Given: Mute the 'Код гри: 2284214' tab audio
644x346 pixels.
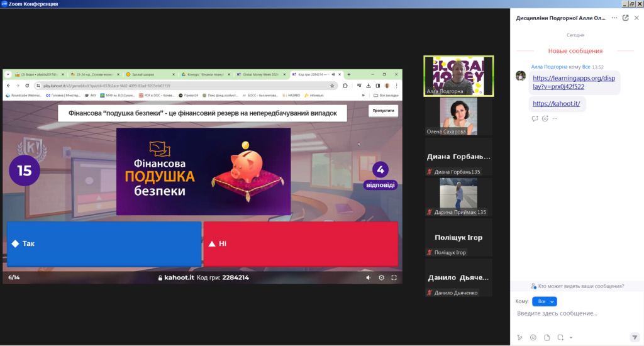Looking at the screenshot, I should 333,74.
